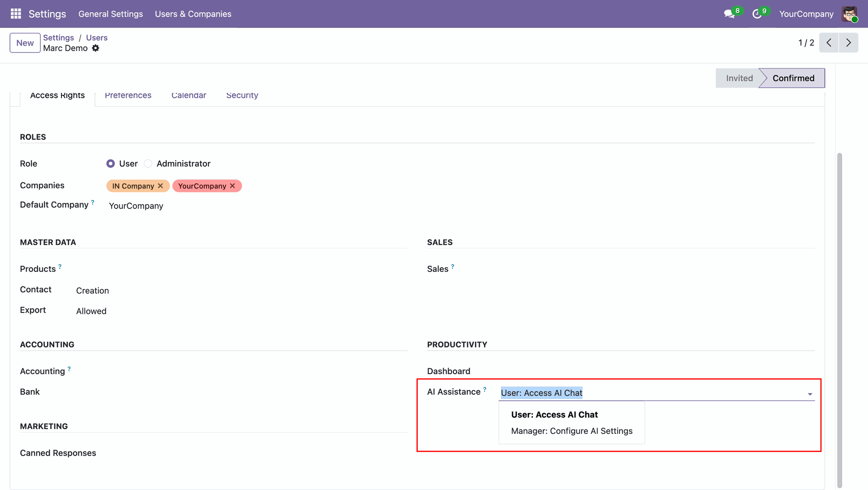Open the gear actions menu beside Marc Demo
Viewport: 868px width, 490px height.
tap(95, 48)
